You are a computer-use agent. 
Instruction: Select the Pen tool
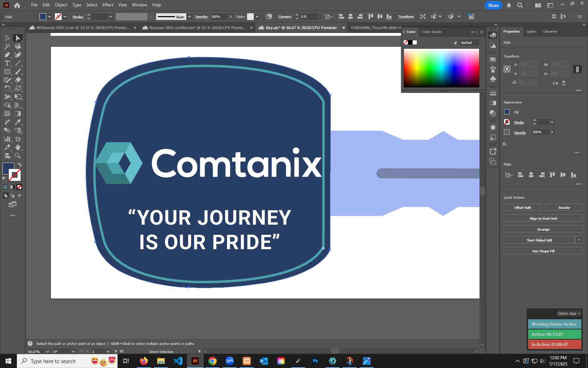pos(7,55)
